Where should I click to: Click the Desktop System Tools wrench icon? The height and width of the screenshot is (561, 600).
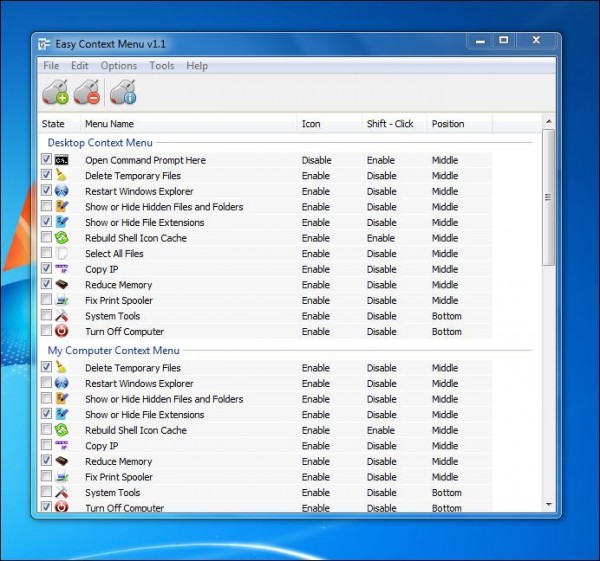click(61, 316)
